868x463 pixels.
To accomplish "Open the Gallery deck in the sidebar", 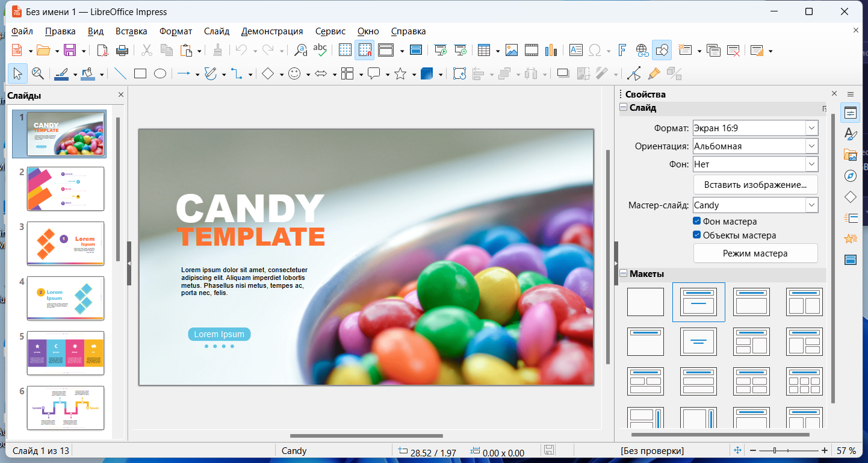I will point(850,155).
